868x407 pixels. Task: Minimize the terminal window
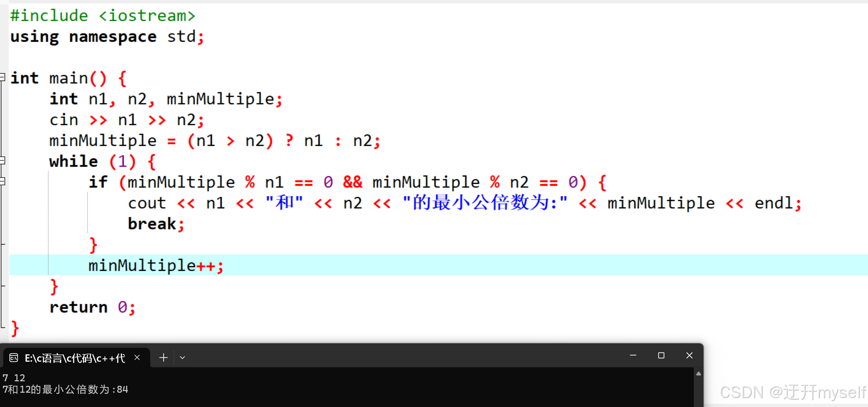(x=633, y=356)
